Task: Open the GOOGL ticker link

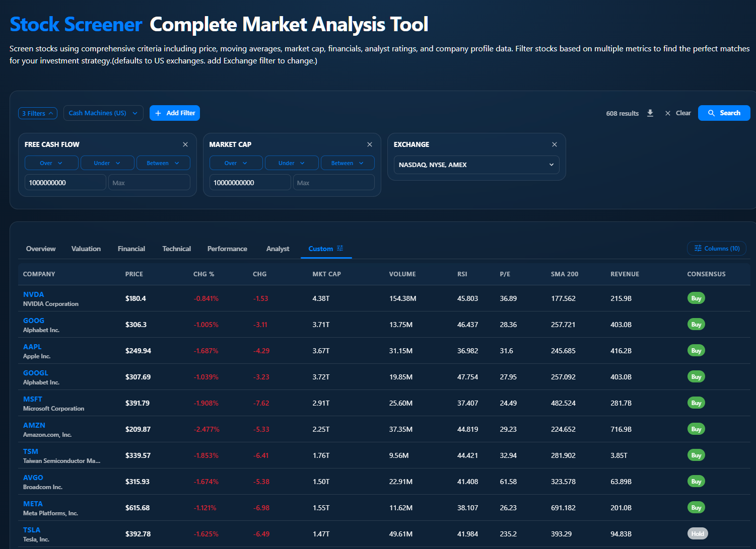Action: [36, 373]
